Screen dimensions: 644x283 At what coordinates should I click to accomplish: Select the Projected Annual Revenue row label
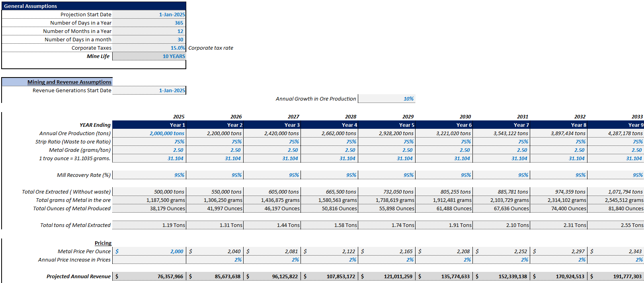[x=78, y=276]
